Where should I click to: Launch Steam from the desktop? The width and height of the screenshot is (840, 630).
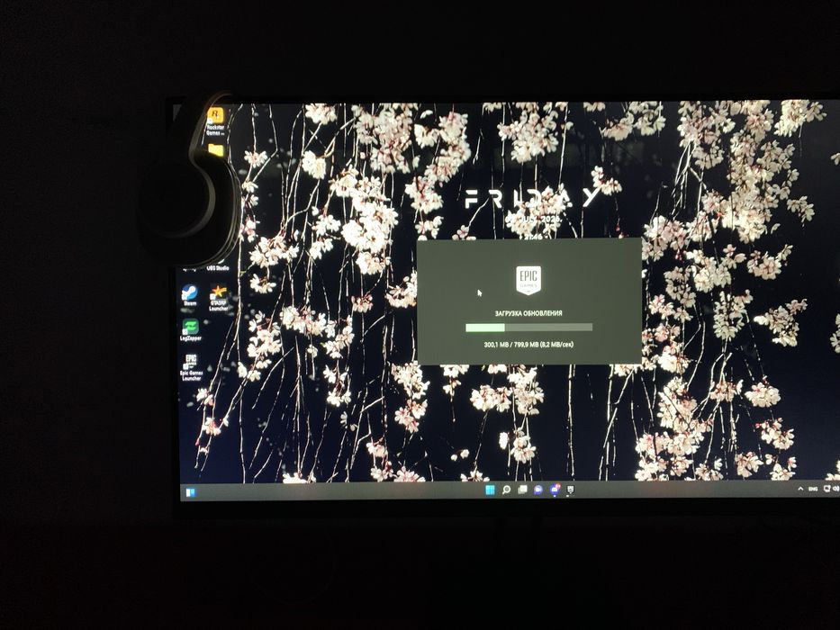[x=190, y=296]
